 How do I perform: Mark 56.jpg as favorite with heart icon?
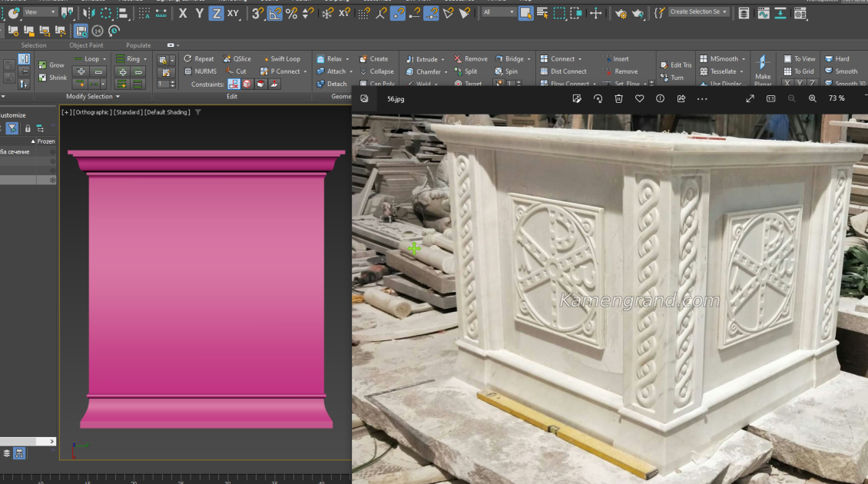click(x=639, y=98)
